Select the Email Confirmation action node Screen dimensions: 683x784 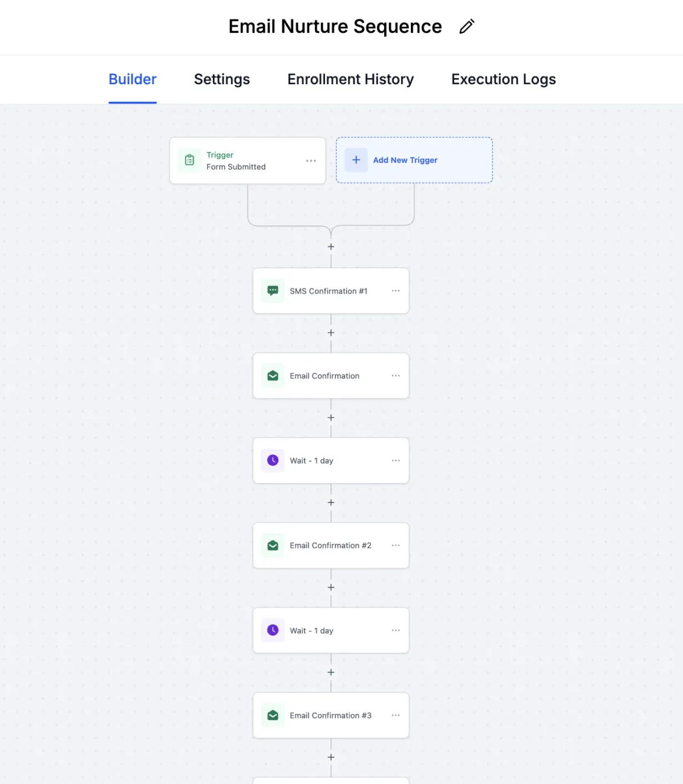pos(330,376)
